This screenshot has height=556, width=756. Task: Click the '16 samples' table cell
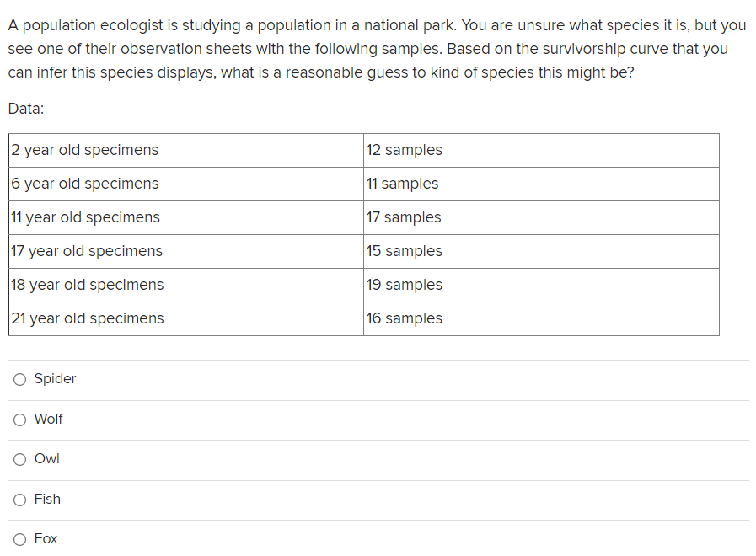click(x=402, y=318)
